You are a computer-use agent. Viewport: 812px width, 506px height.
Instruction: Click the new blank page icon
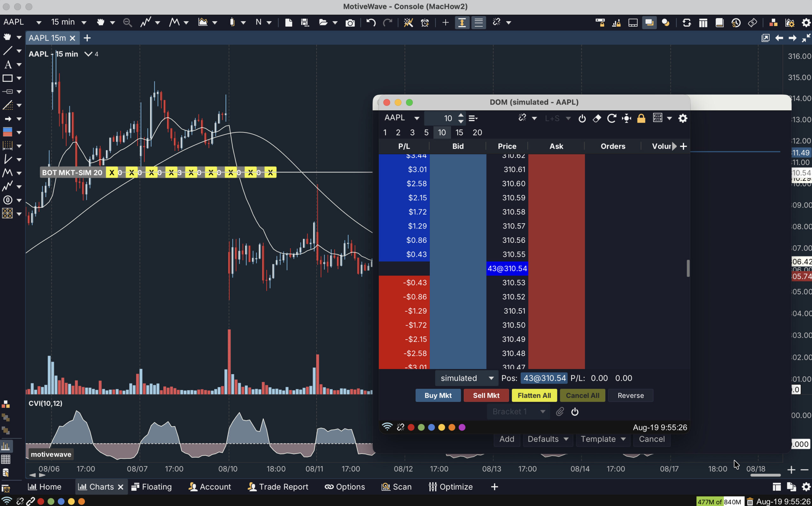coord(289,23)
